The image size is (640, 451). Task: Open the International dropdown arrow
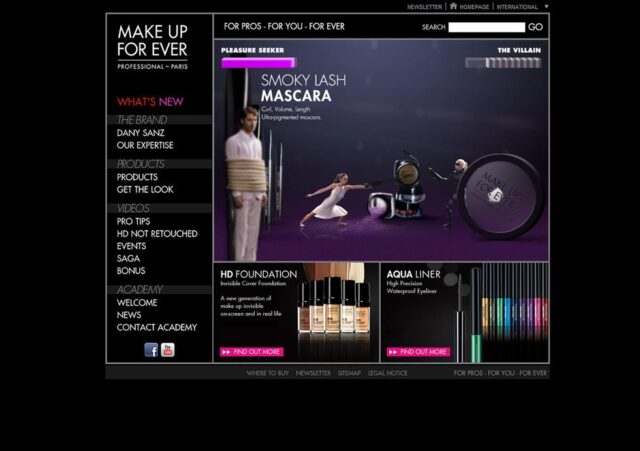tap(547, 7)
